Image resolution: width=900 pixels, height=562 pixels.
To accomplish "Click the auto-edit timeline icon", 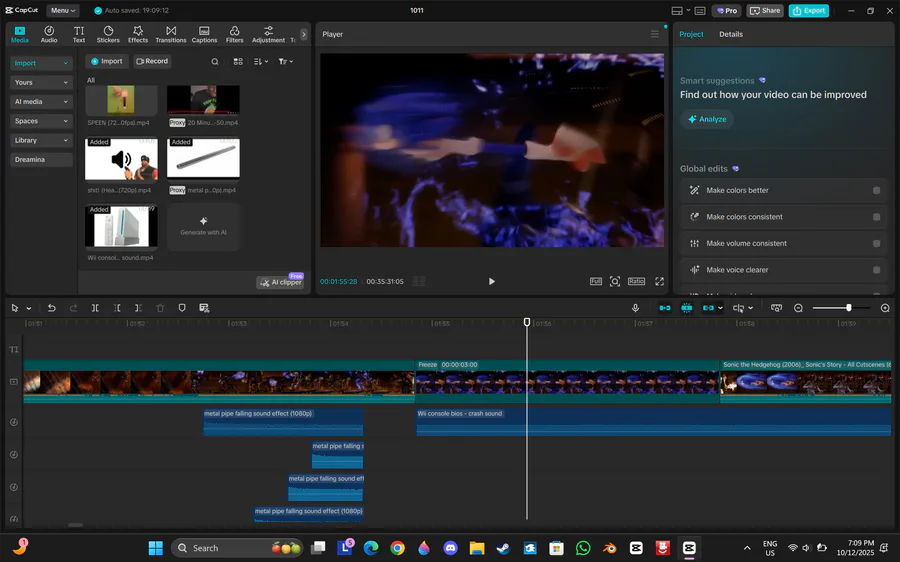I will tap(204, 308).
